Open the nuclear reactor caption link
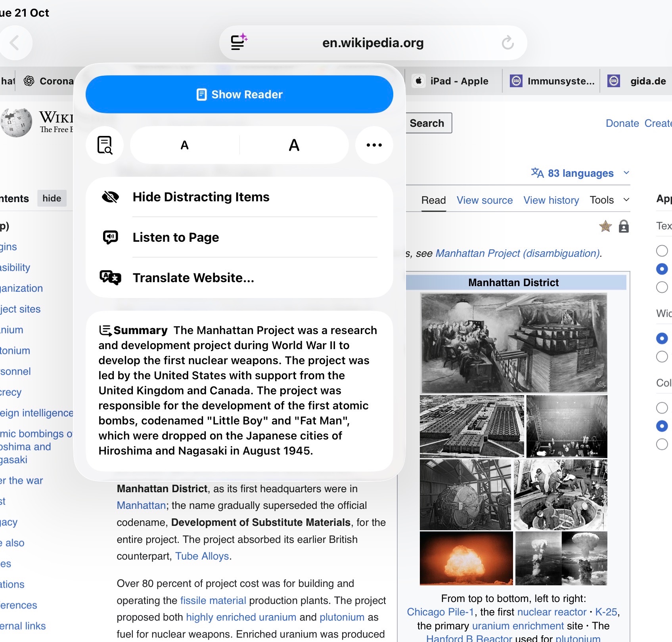Viewport: 672px width, 642px height. [x=552, y=612]
